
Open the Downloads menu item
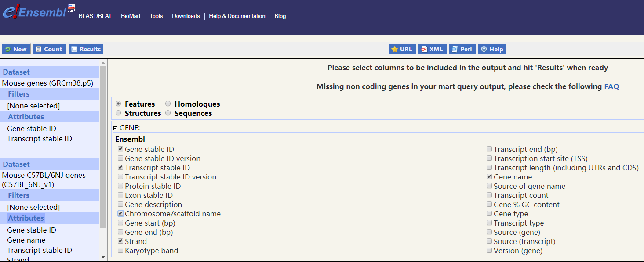click(186, 16)
